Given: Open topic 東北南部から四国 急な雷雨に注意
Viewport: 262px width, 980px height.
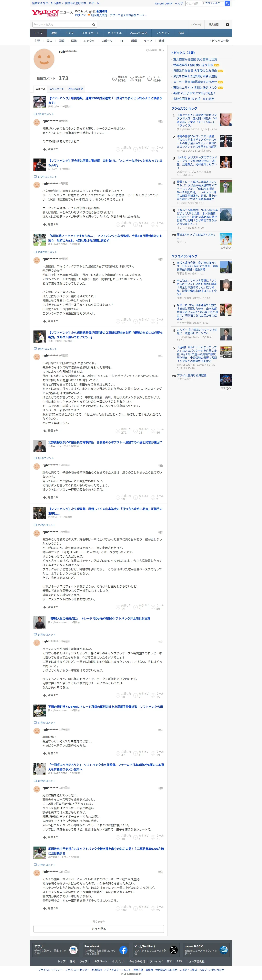Looking at the screenshot, I should (x=195, y=60).
